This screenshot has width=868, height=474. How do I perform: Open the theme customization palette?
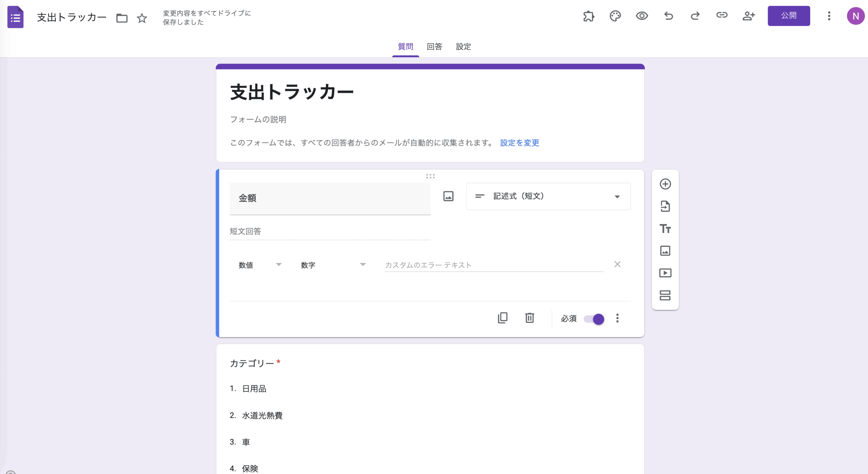(615, 16)
